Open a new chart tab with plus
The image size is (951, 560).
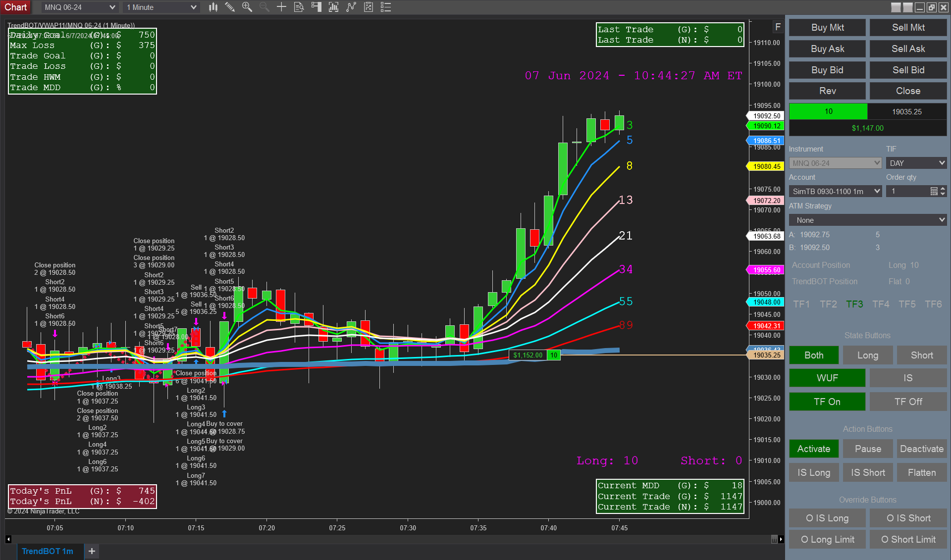click(91, 551)
